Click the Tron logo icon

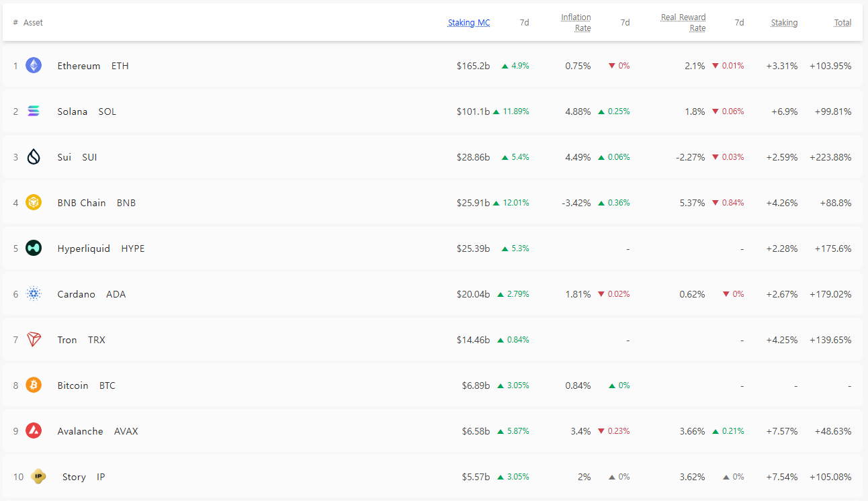click(34, 339)
